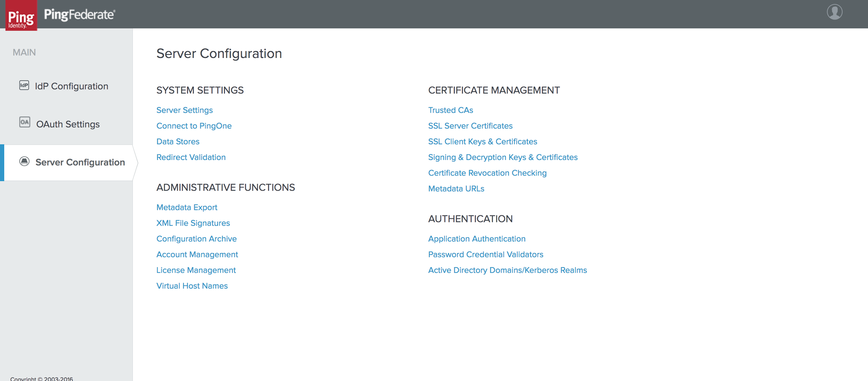Click the Ping Identity logo
The image size is (868, 381).
click(21, 15)
